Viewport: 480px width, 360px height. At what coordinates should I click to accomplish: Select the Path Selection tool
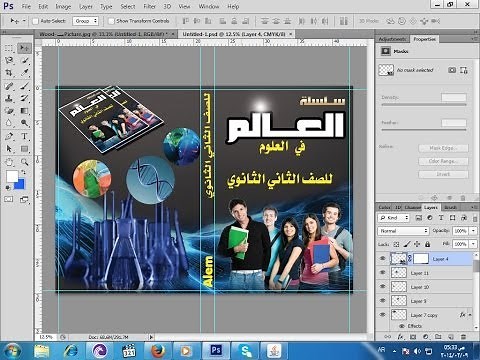pos(9,149)
